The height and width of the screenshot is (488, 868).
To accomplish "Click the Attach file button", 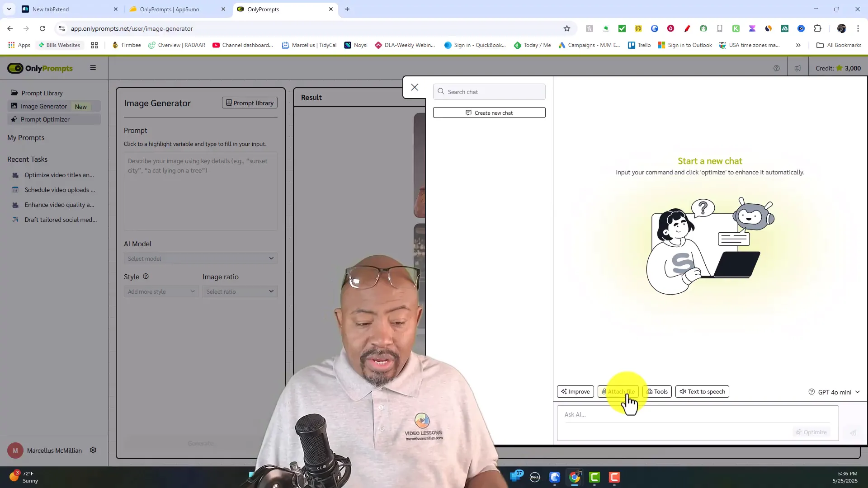I will [618, 391].
